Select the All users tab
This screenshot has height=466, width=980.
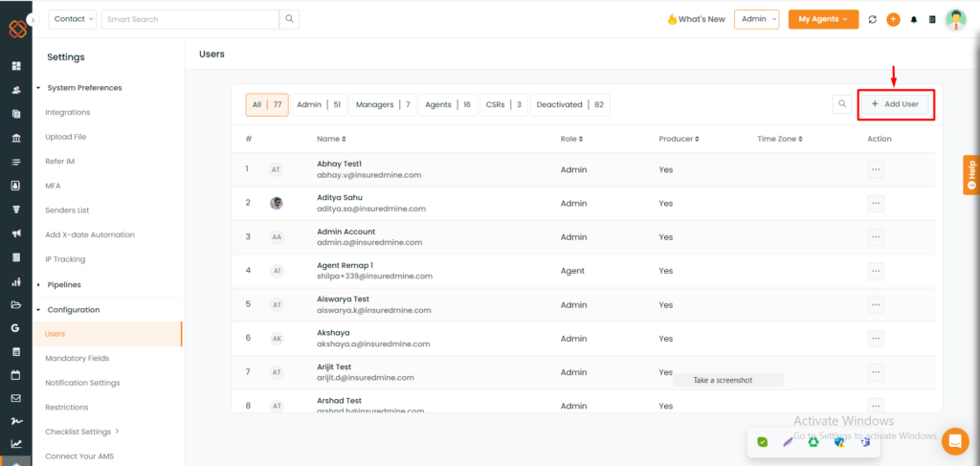pos(267,105)
